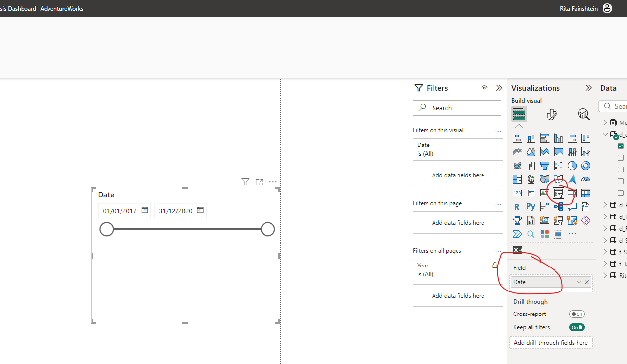Screen dimensions: 627x364
Task: Collapse the Filters pane
Action: coord(499,88)
